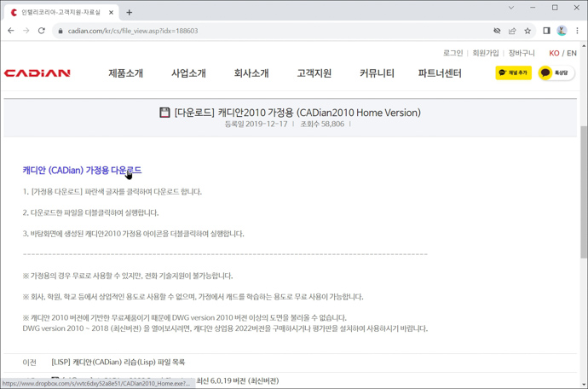Viewport: 588px width, 389px height.
Task: View site information lock icon
Action: pyautogui.click(x=60, y=32)
